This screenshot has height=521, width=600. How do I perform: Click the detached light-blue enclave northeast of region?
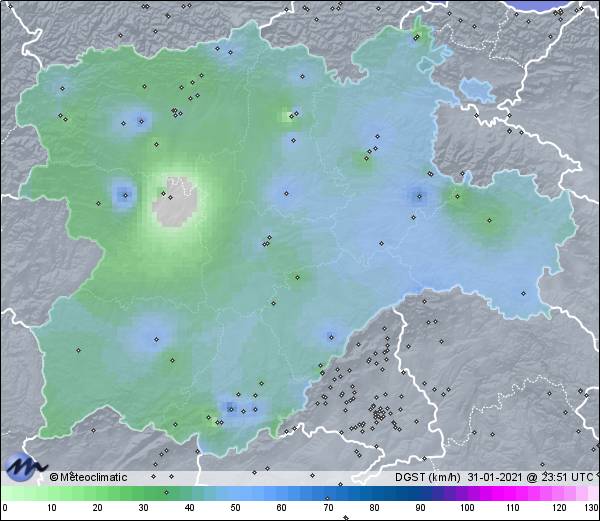point(478,90)
